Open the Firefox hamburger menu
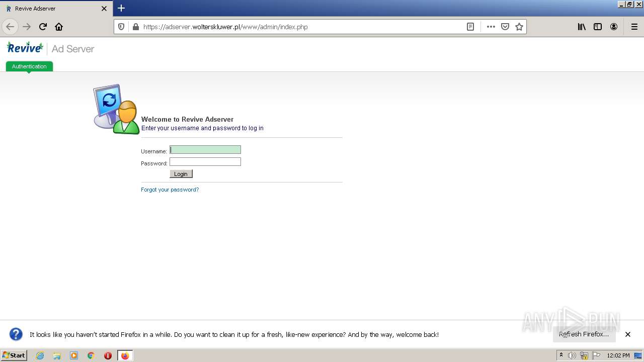 click(634, 27)
